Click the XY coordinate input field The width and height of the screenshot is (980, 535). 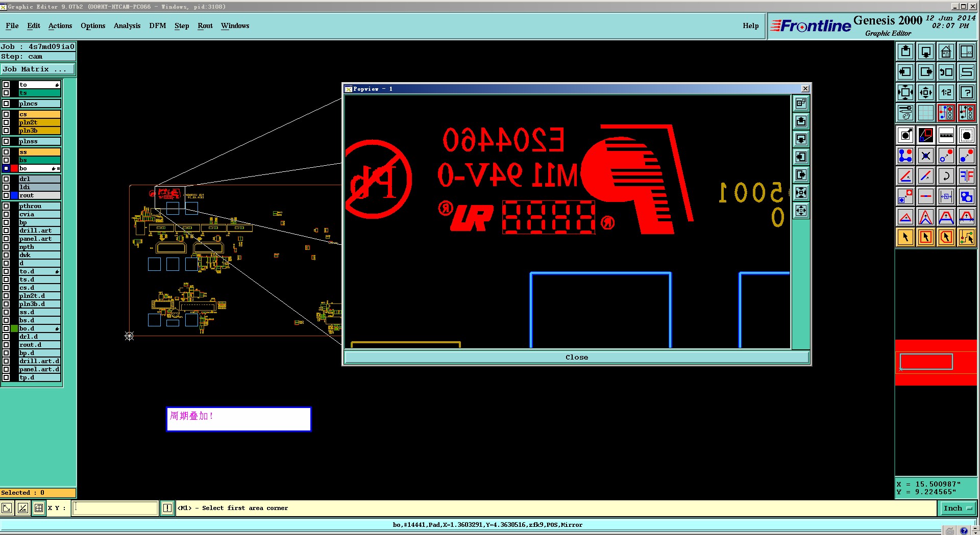coord(115,508)
